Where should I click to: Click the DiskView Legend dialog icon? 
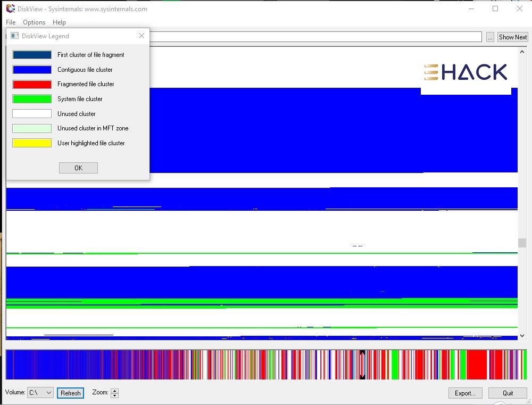tap(14, 36)
